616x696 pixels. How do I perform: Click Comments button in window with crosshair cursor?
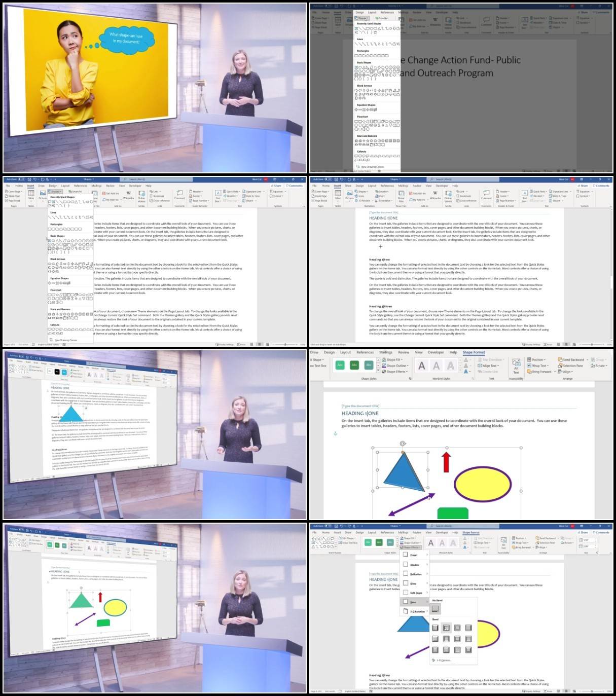point(601,186)
